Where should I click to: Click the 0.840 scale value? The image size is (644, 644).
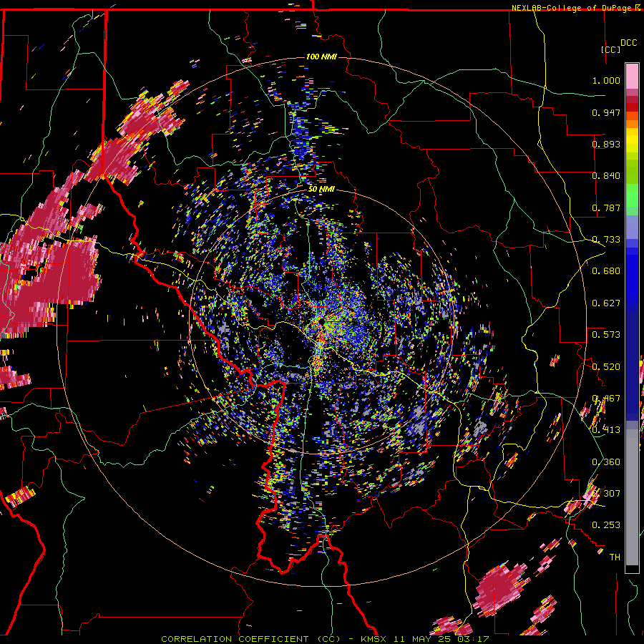pyautogui.click(x=606, y=176)
